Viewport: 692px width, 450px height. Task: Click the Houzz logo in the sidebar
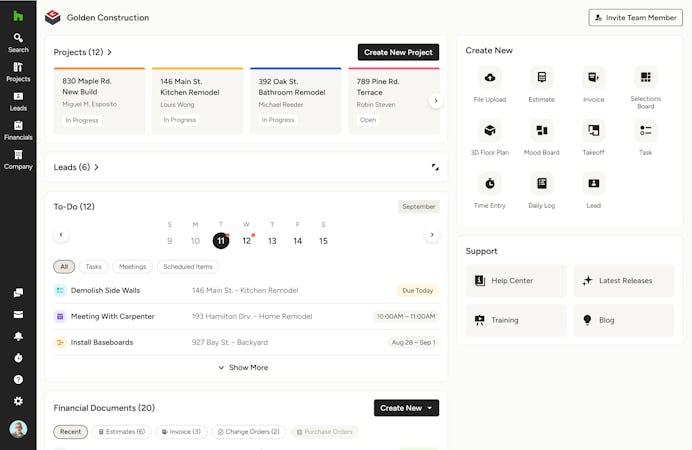point(18,16)
